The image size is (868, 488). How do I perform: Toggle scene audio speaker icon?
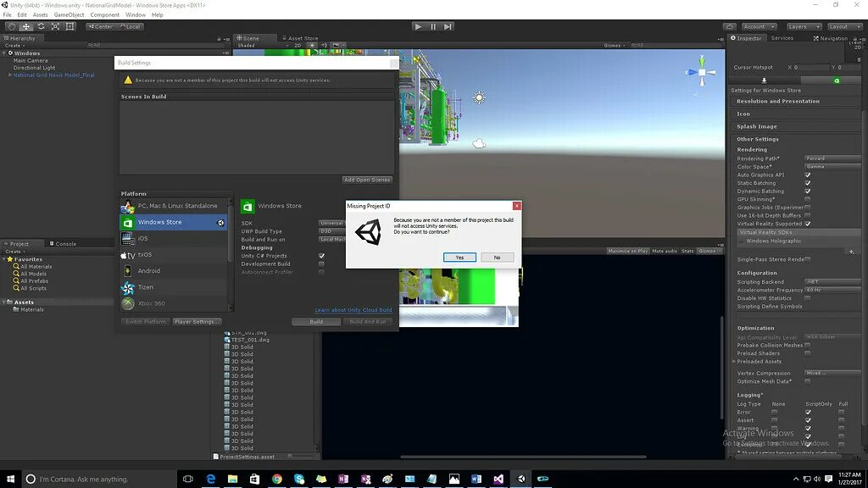[325, 46]
